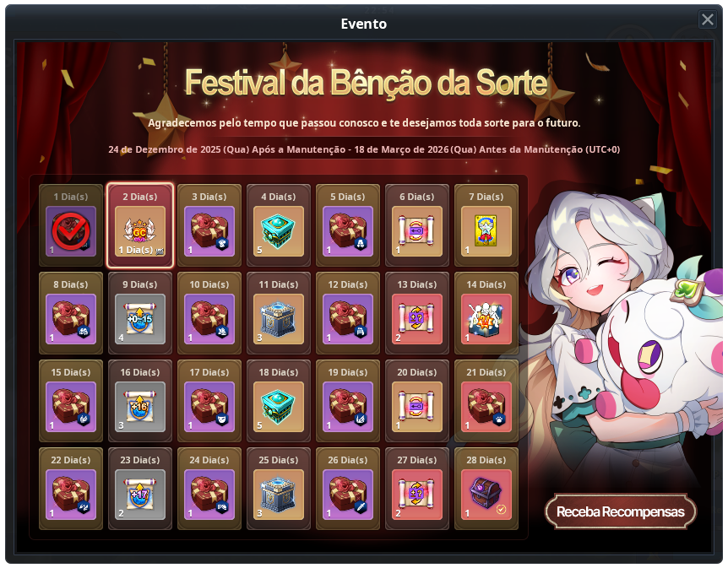The image size is (728, 568).
Task: Click the 14 Dia(s) character box reward
Action: pyautogui.click(x=486, y=319)
